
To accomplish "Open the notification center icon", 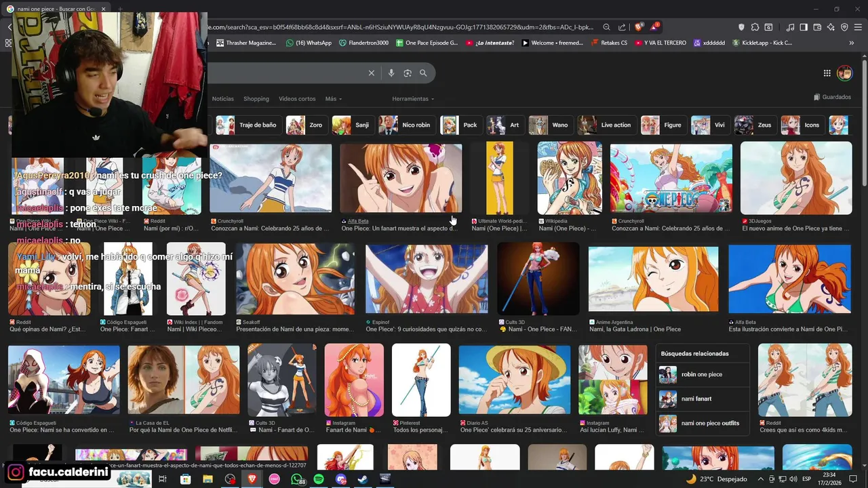I will 853,479.
